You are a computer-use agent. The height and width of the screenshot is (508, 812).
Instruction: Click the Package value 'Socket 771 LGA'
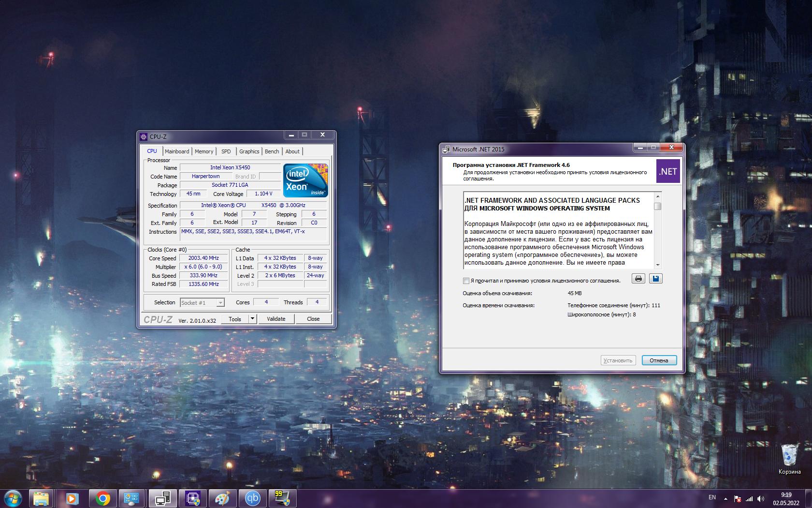point(230,185)
